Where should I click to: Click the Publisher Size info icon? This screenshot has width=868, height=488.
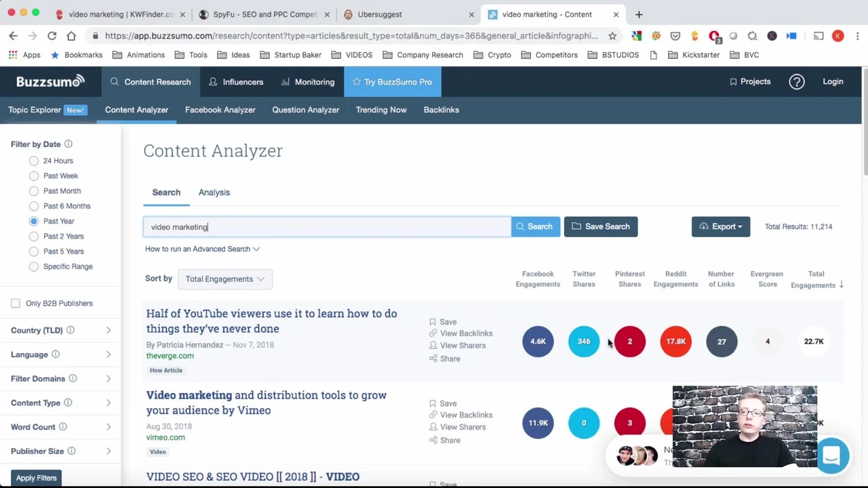pos(71,451)
